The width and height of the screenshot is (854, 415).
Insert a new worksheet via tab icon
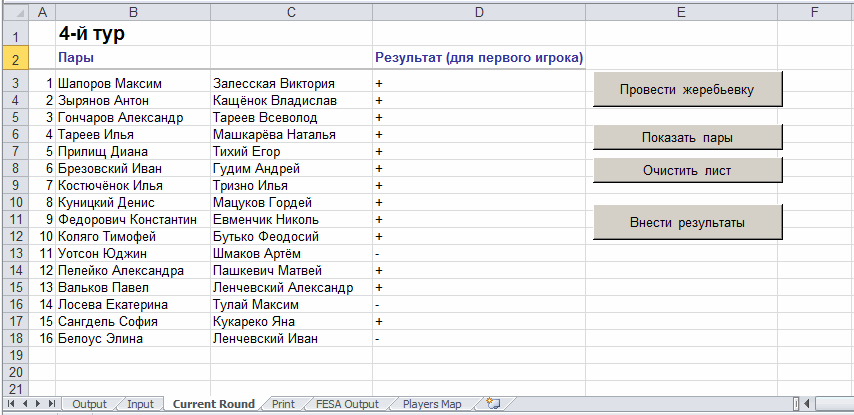(491, 404)
